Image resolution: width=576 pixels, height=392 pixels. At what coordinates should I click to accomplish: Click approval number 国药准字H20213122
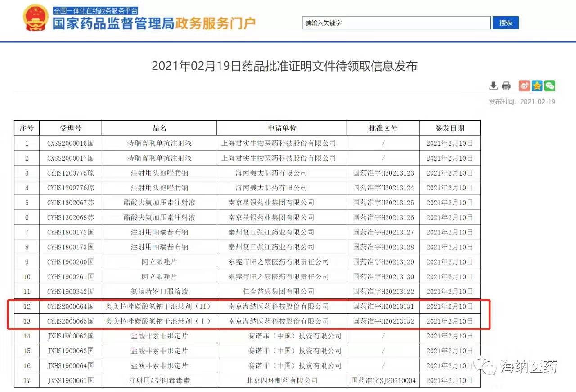click(x=383, y=292)
